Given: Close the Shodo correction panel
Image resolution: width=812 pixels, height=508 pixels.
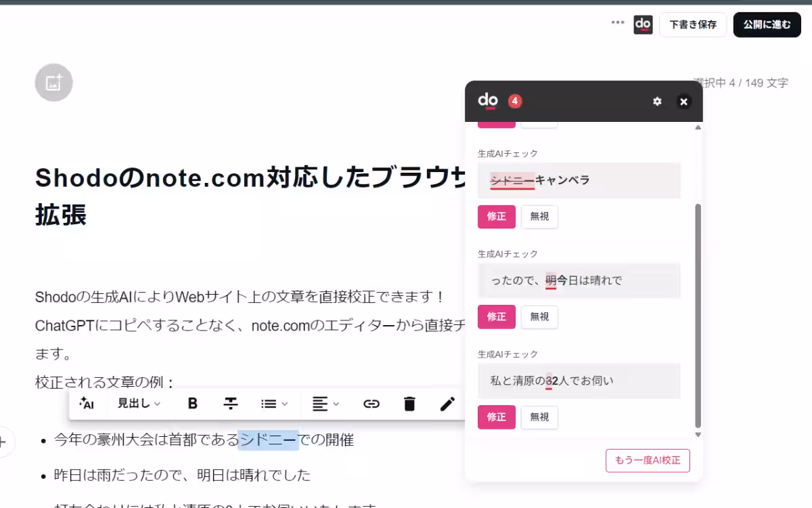Looking at the screenshot, I should tap(683, 101).
